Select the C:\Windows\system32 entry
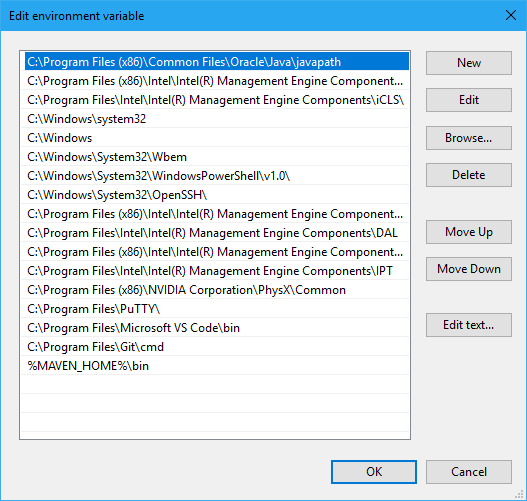This screenshot has width=527, height=501. (x=215, y=119)
